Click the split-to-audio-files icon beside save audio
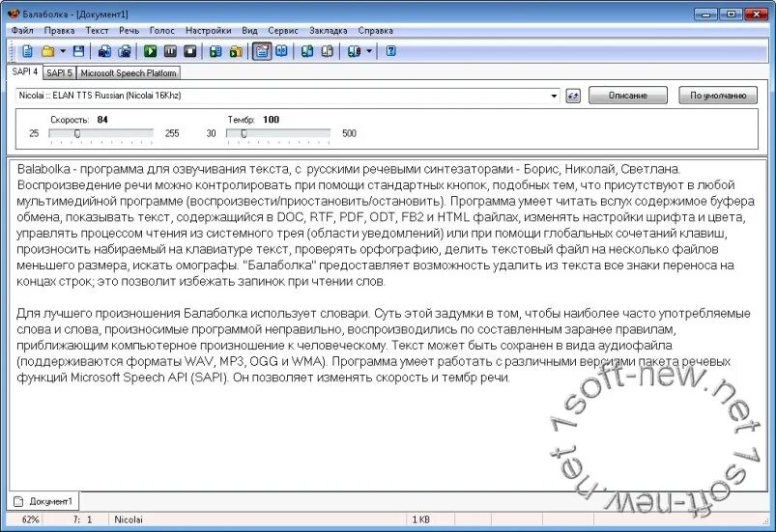This screenshot has width=776, height=532. (125, 51)
